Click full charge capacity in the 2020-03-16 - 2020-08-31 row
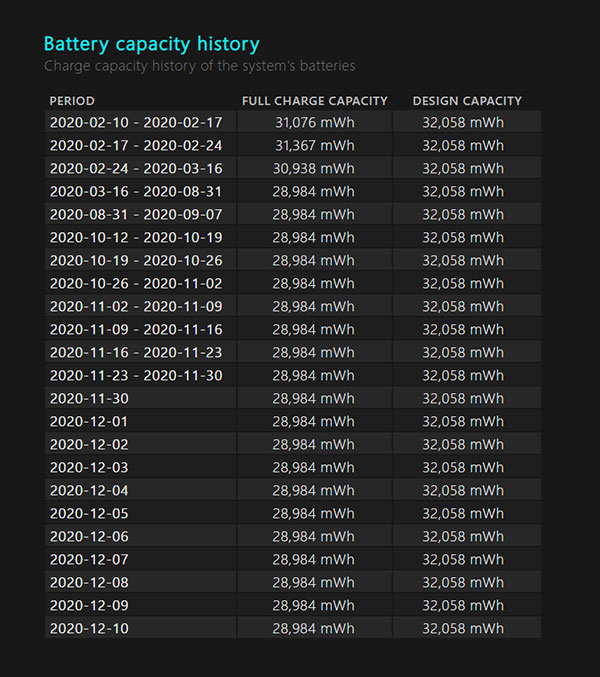 coord(313,191)
